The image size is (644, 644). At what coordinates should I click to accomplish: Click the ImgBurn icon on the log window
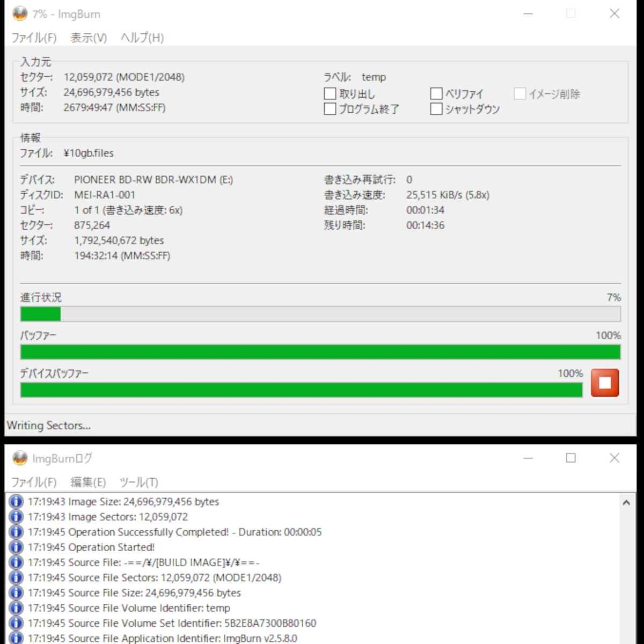(x=19, y=458)
